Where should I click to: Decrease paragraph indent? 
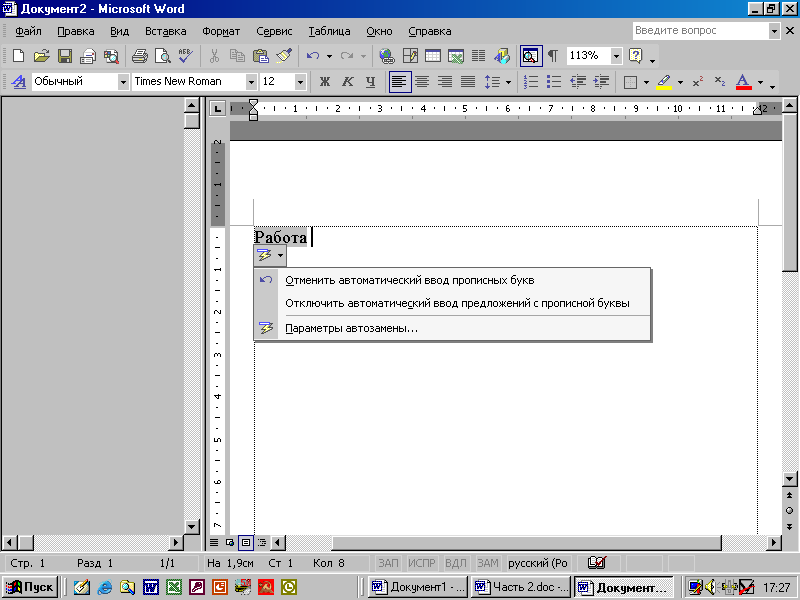pyautogui.click(x=578, y=82)
